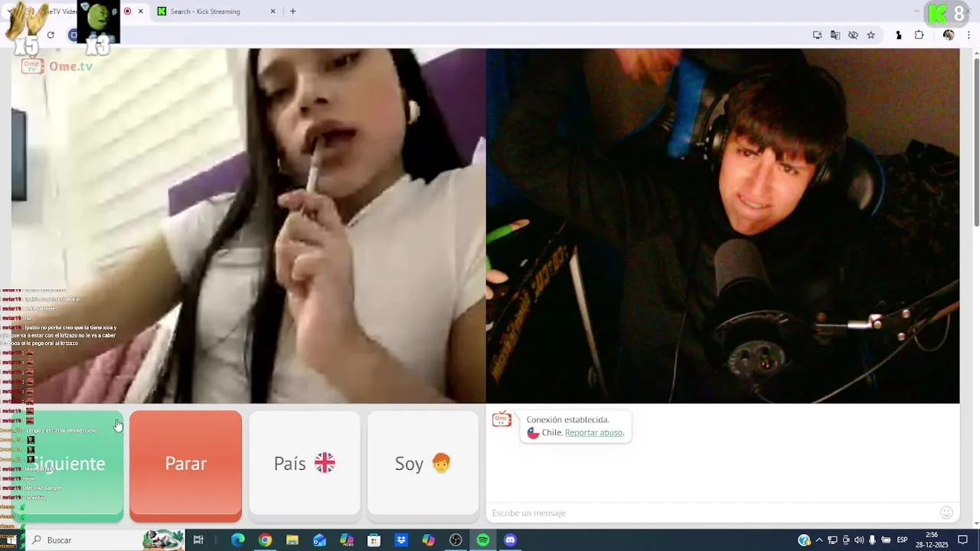Focus the Escribe un mensaje field
The height and width of the screenshot is (551, 980).
pos(712,513)
